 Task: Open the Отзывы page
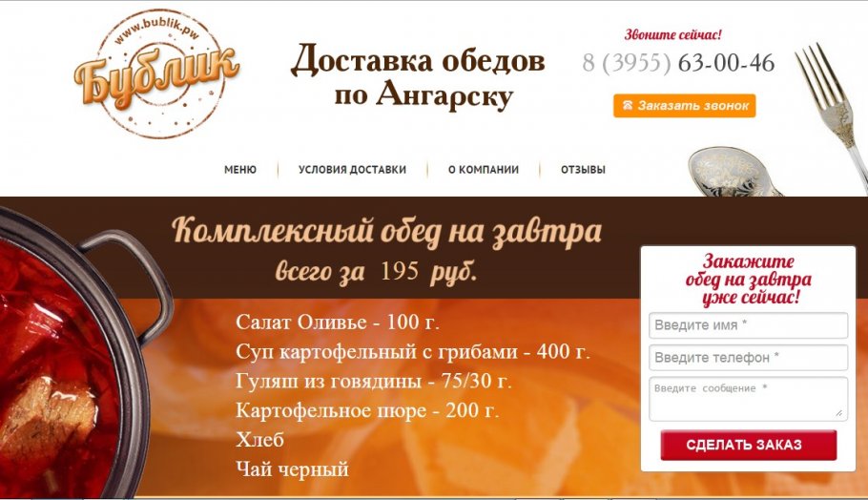(x=583, y=170)
